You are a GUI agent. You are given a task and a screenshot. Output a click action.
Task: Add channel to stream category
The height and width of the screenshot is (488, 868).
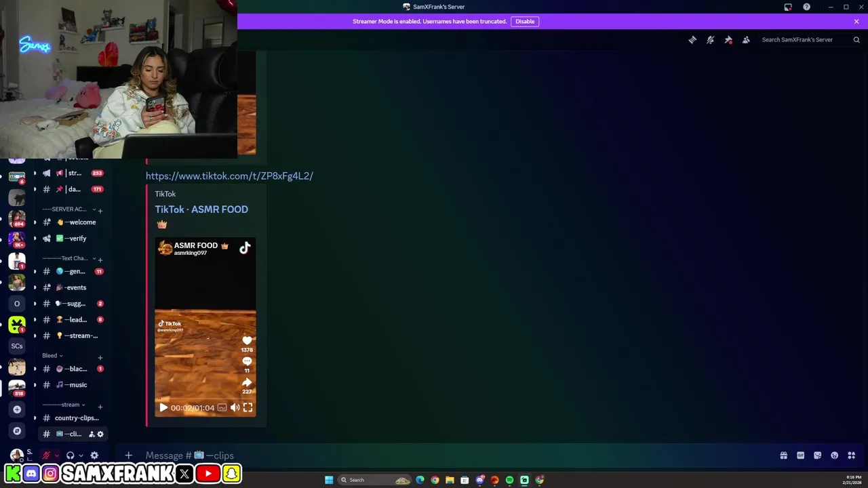(100, 407)
